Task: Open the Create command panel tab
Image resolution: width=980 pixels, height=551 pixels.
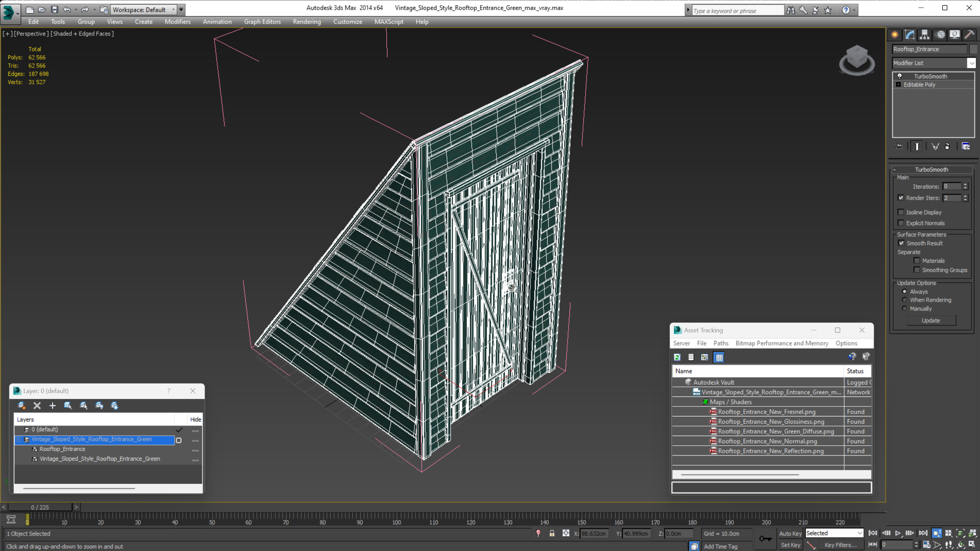Action: pos(895,35)
